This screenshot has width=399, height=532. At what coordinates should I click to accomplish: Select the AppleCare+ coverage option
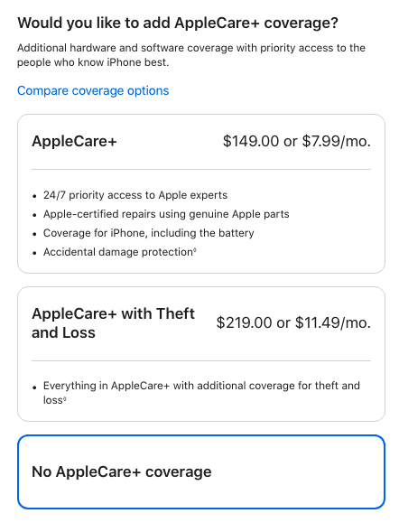pyautogui.click(x=201, y=193)
